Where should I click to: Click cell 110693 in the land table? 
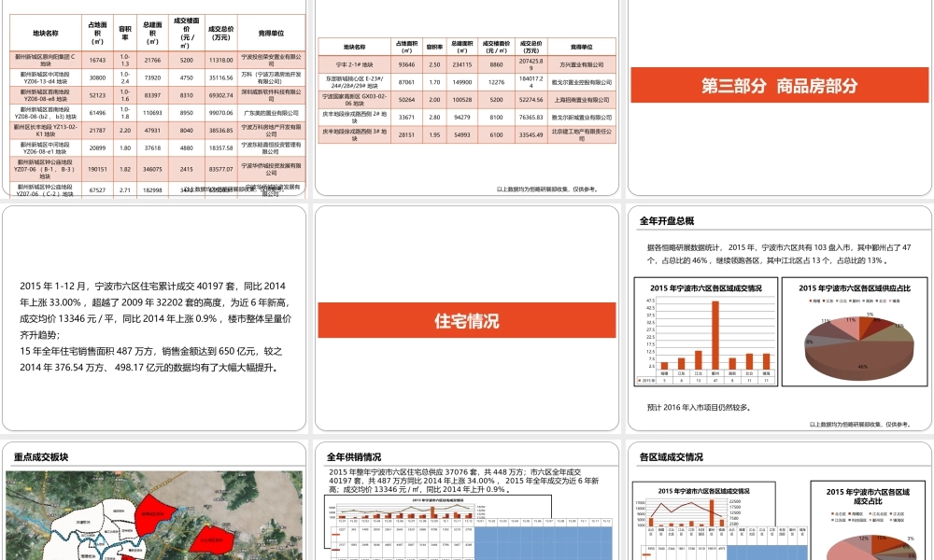(152, 113)
